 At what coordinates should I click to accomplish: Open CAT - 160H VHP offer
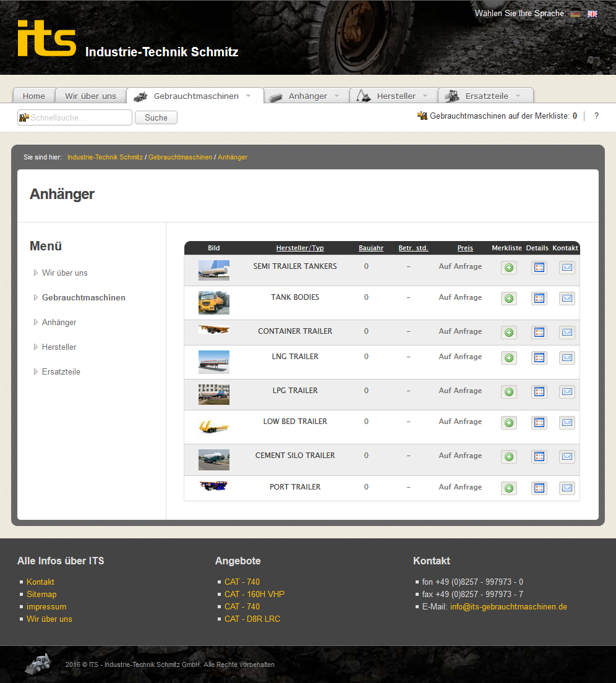pyautogui.click(x=254, y=594)
